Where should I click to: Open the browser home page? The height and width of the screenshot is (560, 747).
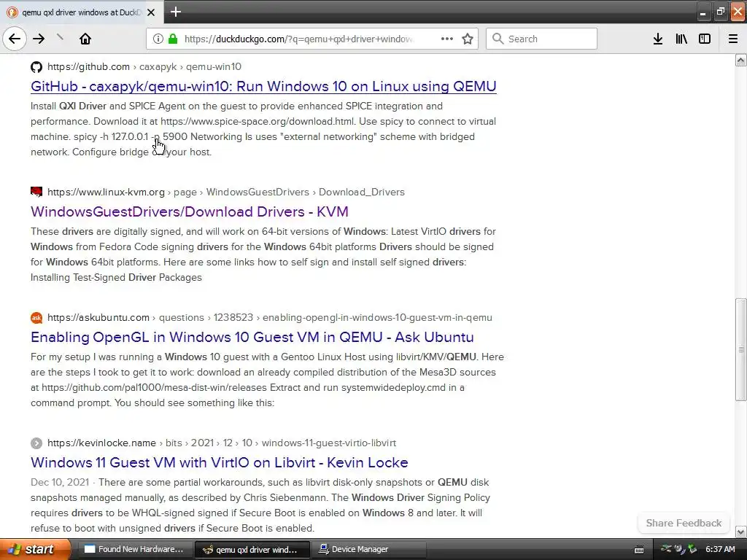pyautogui.click(x=85, y=39)
